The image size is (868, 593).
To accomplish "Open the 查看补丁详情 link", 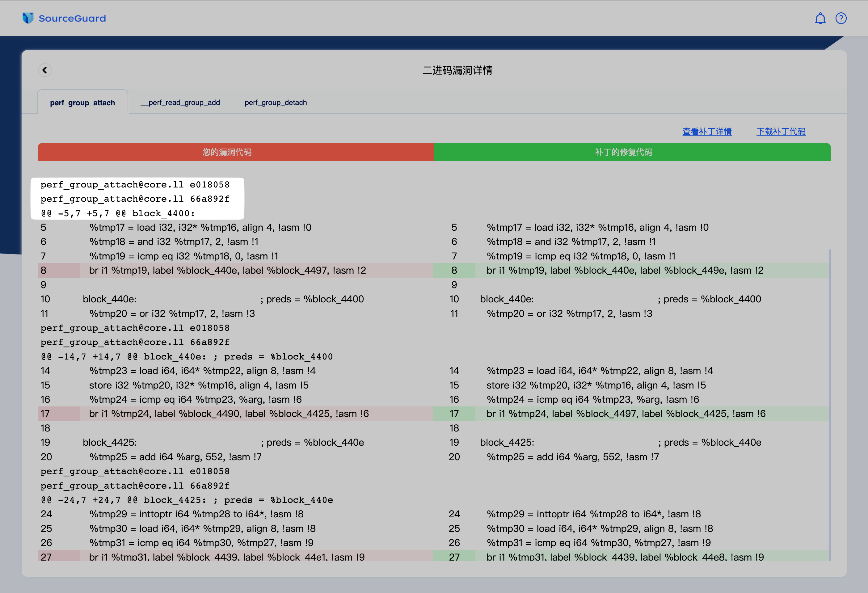I will coord(707,132).
